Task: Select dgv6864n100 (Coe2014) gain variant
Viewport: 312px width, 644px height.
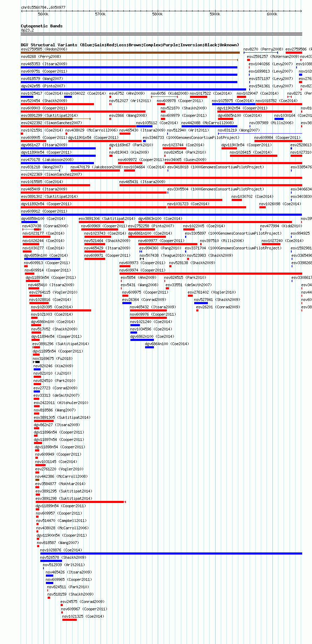Action: (x=149, y=347)
